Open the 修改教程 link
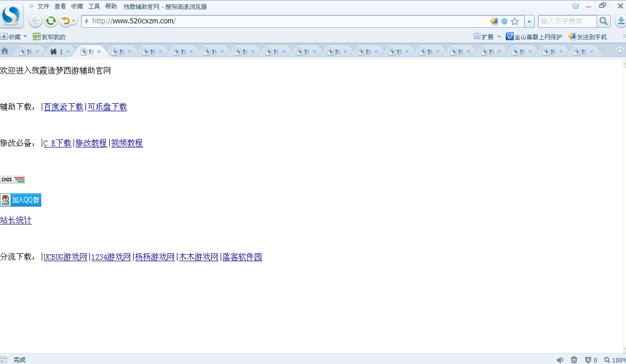This screenshot has width=626, height=364. (91, 143)
